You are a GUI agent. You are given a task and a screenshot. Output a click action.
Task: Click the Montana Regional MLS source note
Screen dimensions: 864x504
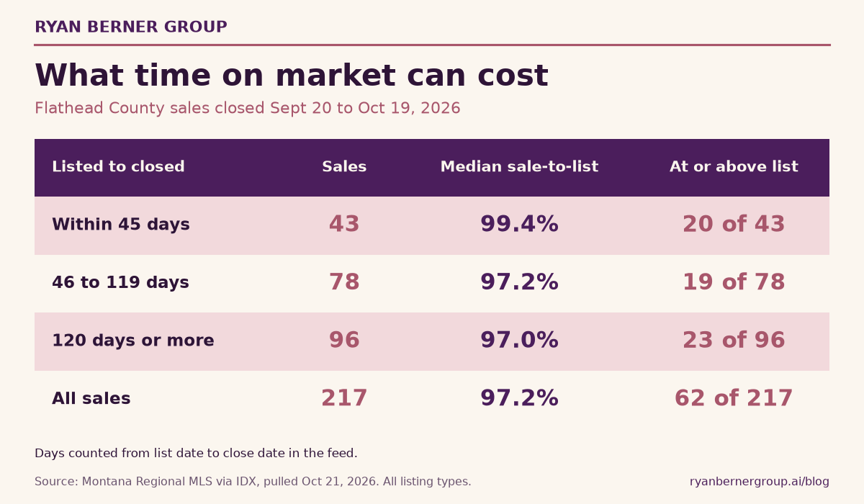point(253,482)
